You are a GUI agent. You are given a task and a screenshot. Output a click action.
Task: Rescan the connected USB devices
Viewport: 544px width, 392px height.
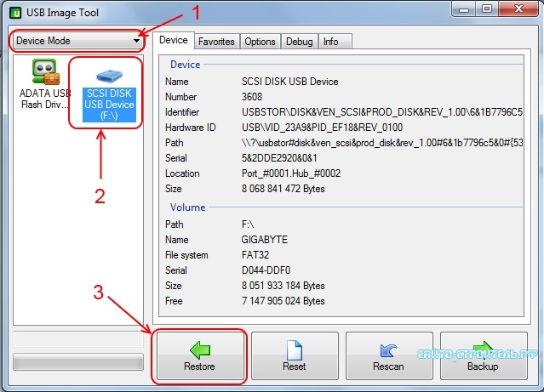click(x=388, y=355)
